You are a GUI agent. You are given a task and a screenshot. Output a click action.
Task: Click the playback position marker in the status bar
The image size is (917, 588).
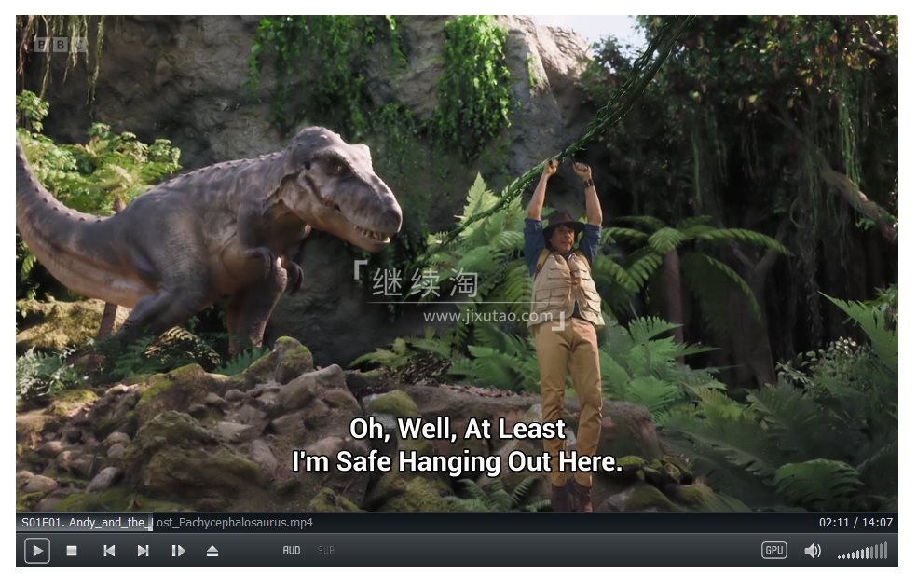tap(150, 523)
